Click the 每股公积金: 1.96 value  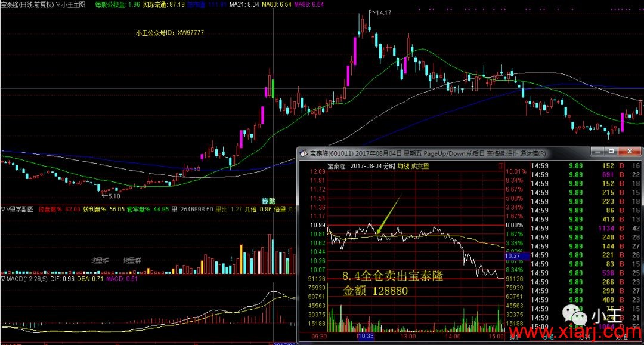(118, 4)
